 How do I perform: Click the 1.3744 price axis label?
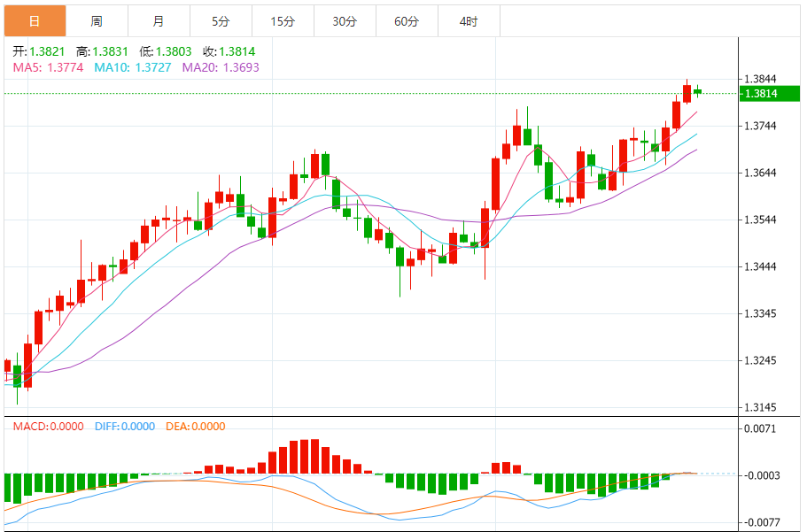760,126
